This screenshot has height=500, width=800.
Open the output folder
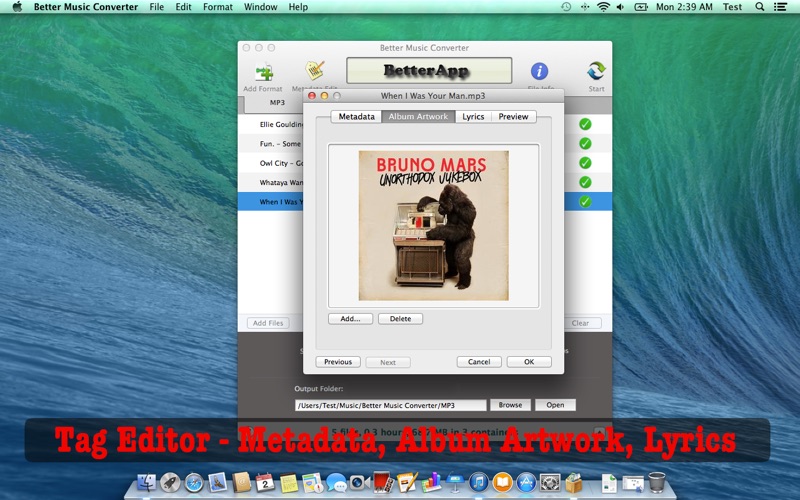[555, 405]
